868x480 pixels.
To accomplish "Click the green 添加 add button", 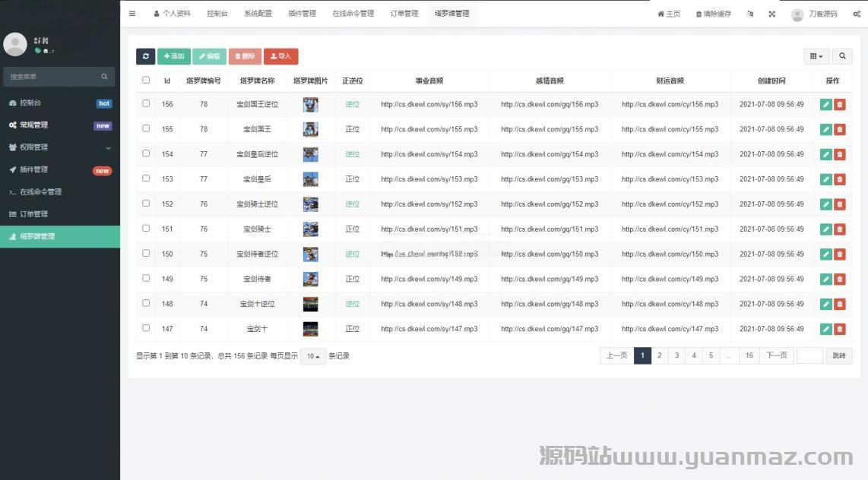I will (x=174, y=56).
